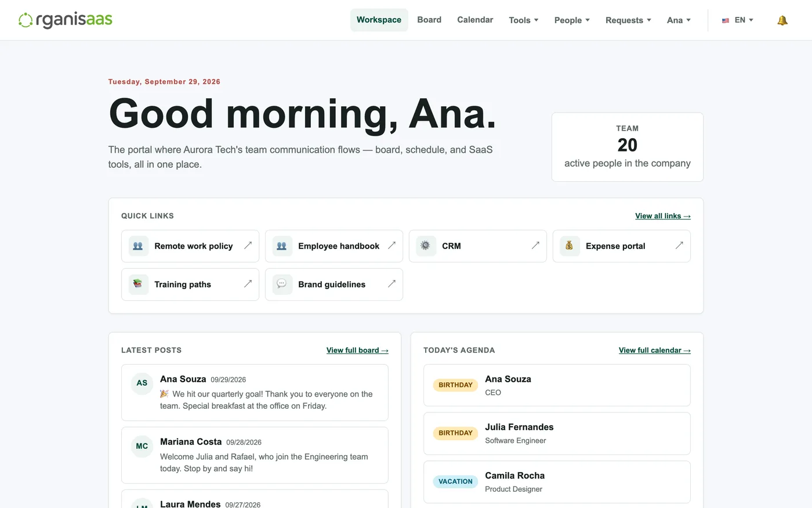Click the date 09/28/2026 on Mariana Costa's post
The height and width of the screenshot is (508, 812).
(244, 442)
